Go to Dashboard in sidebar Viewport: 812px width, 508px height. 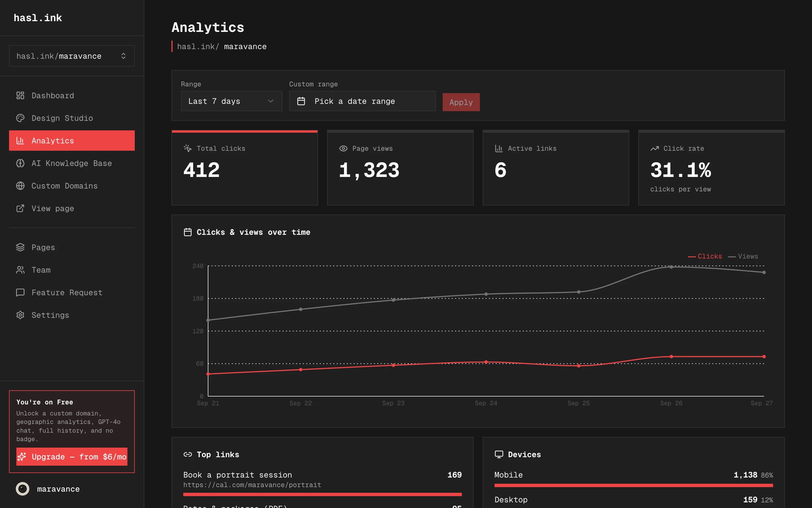(72, 95)
